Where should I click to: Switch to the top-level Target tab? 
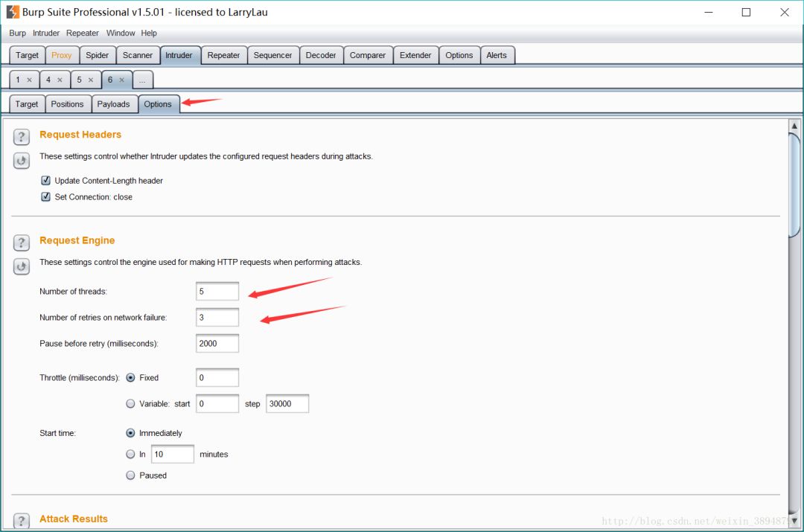[27, 55]
